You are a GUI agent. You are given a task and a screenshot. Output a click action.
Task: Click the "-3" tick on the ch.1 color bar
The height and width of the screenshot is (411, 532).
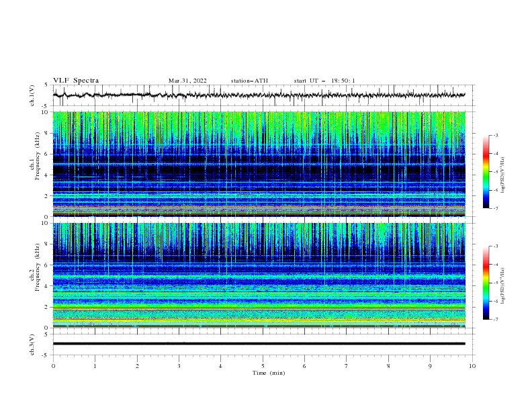click(x=496, y=135)
